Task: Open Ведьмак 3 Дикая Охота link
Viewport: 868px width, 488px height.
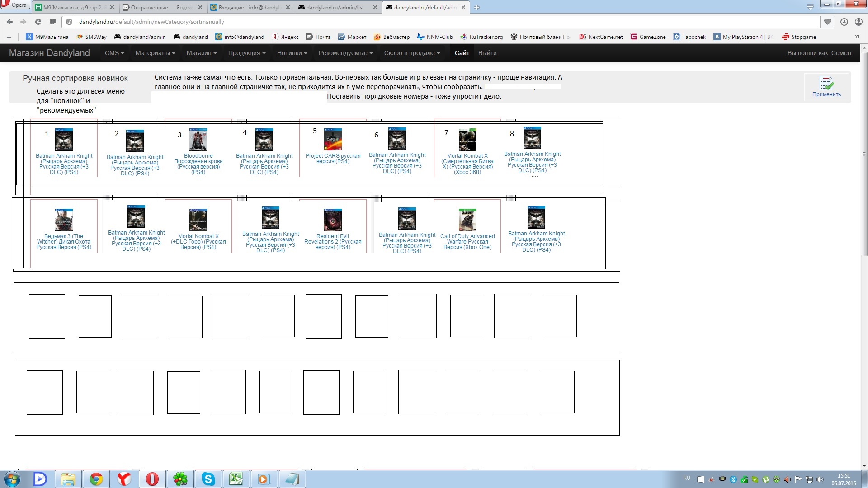Action: [64, 242]
